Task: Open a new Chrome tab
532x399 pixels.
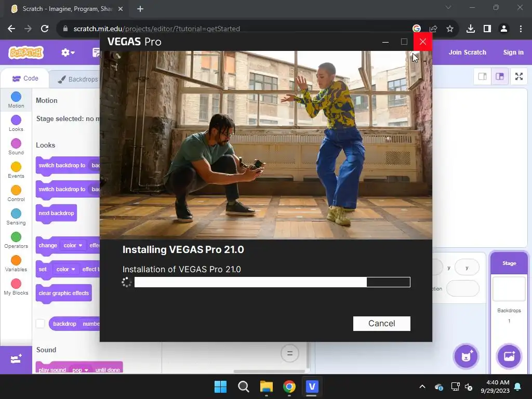Action: pyautogui.click(x=140, y=9)
